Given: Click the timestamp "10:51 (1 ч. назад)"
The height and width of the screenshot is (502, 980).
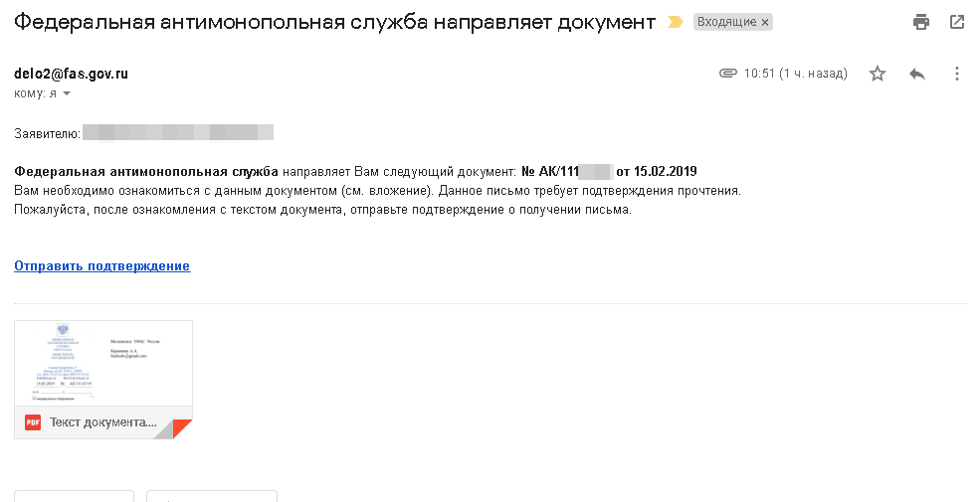Looking at the screenshot, I should click(796, 74).
